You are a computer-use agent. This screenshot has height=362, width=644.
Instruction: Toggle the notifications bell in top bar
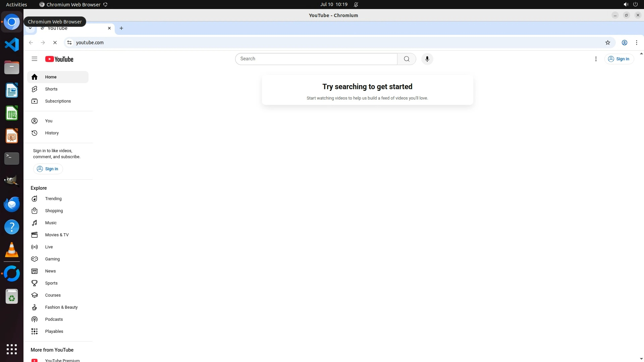pos(356,4)
